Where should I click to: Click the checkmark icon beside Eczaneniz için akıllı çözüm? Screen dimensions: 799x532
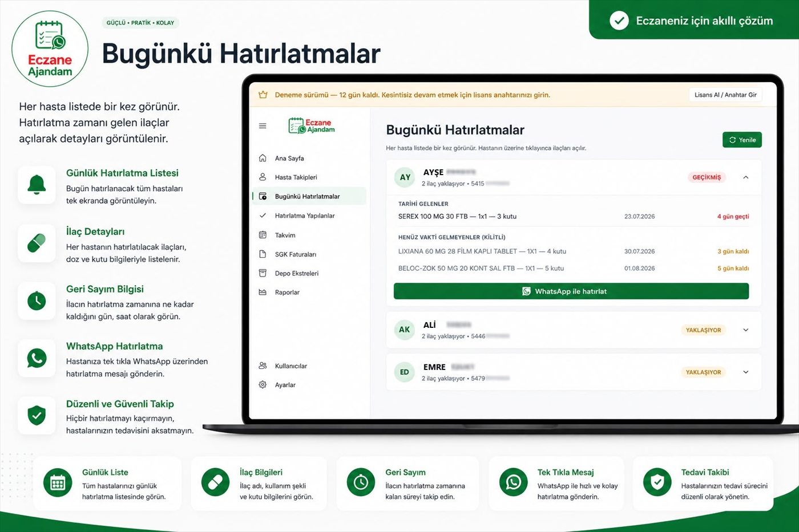[619, 21]
